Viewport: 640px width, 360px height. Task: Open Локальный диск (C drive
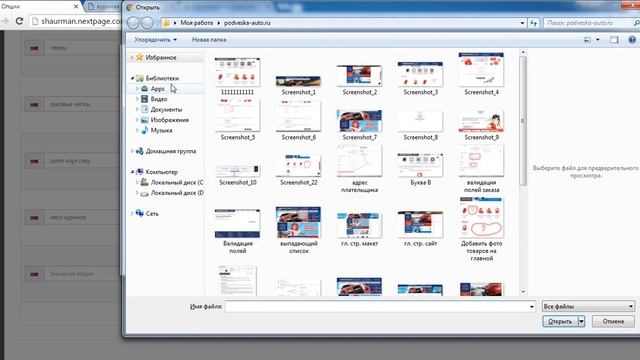[177, 182]
